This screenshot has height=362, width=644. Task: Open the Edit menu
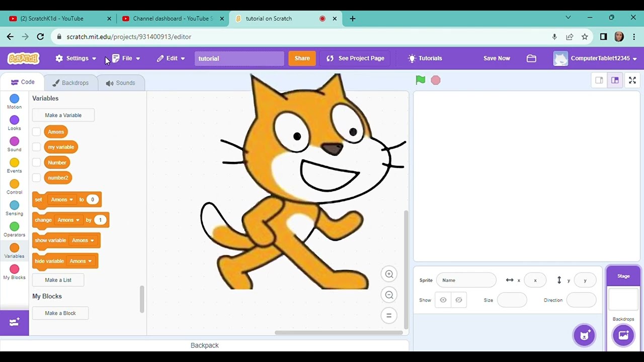coord(171,58)
